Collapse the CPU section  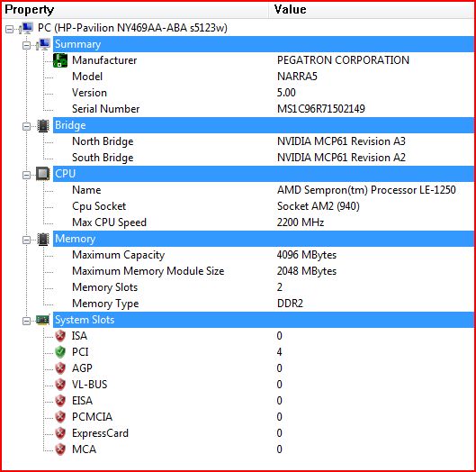point(26,175)
